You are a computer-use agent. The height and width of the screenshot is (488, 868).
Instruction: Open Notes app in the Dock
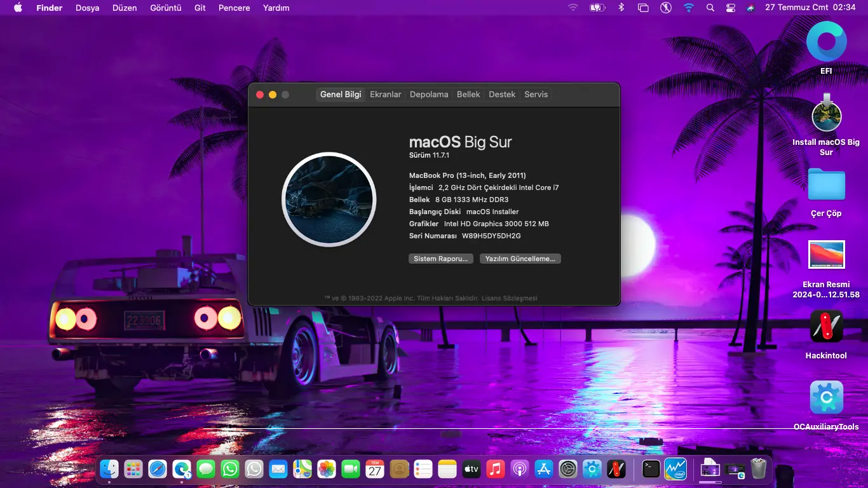click(x=447, y=469)
